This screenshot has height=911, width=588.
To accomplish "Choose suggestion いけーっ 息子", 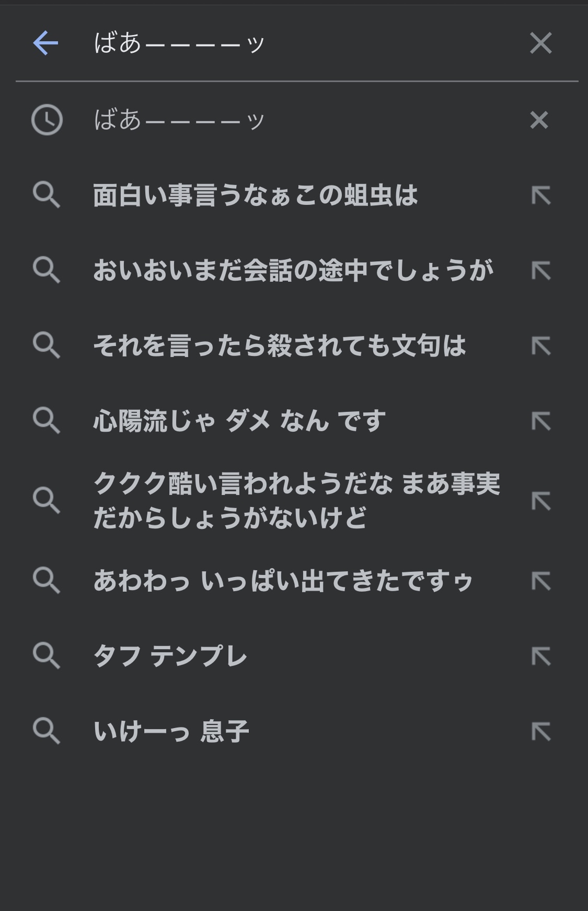I will (x=171, y=731).
